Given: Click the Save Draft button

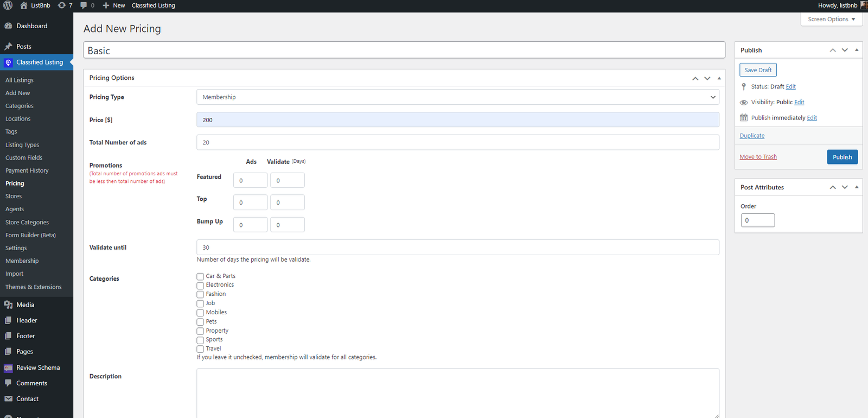Looking at the screenshot, I should pyautogui.click(x=758, y=70).
